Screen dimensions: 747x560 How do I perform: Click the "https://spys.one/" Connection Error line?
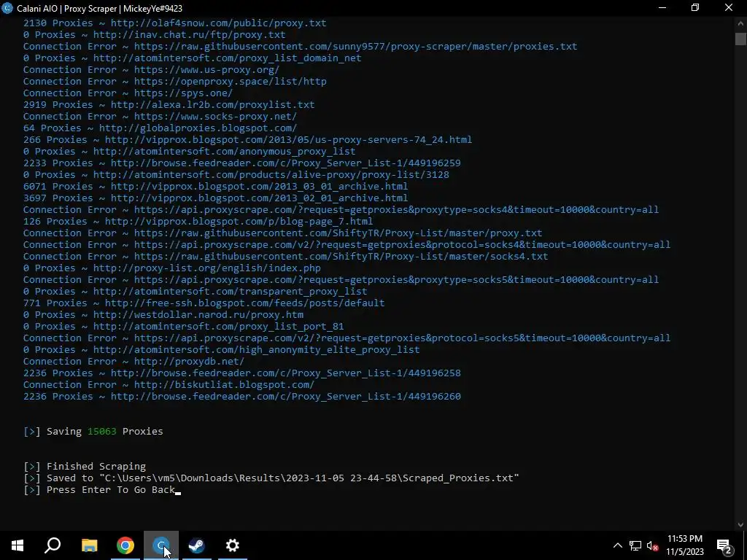pos(128,93)
